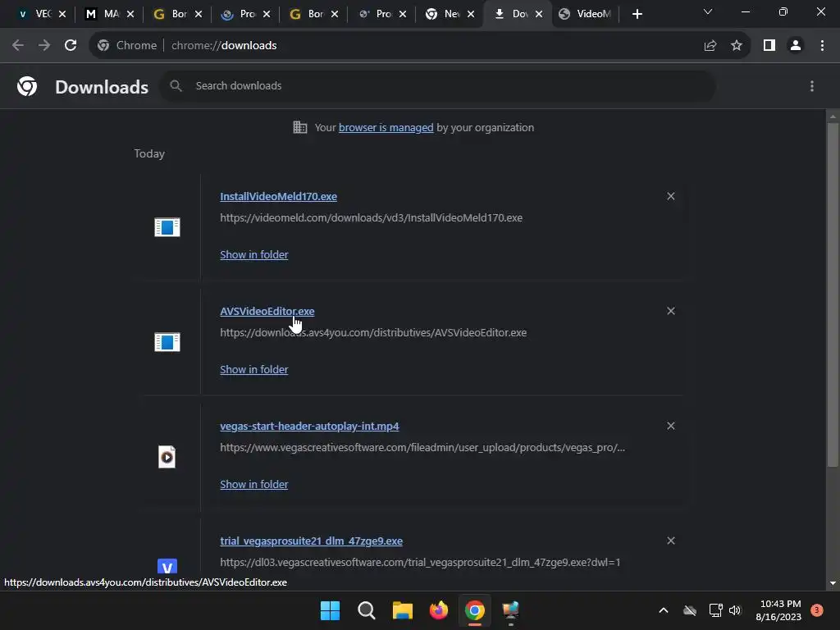Reload the downloads page

tap(71, 46)
